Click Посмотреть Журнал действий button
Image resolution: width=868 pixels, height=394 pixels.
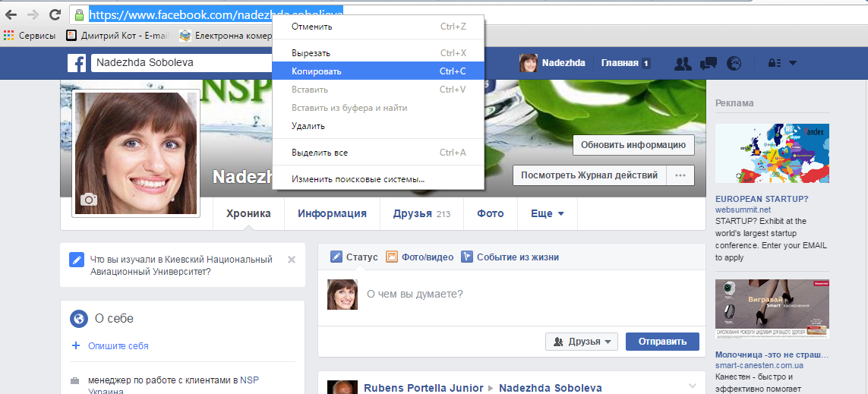589,175
